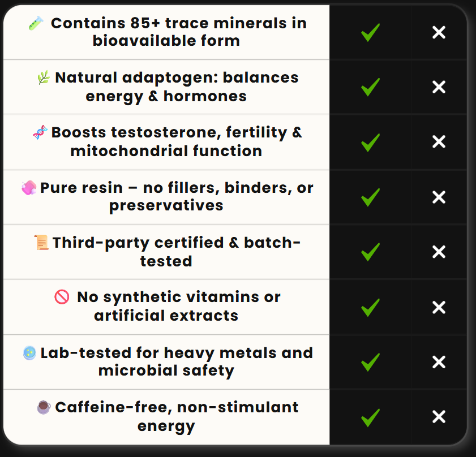Click the text No synthetic vitamins or artificial extracts
The image size is (476, 457).
179,306
